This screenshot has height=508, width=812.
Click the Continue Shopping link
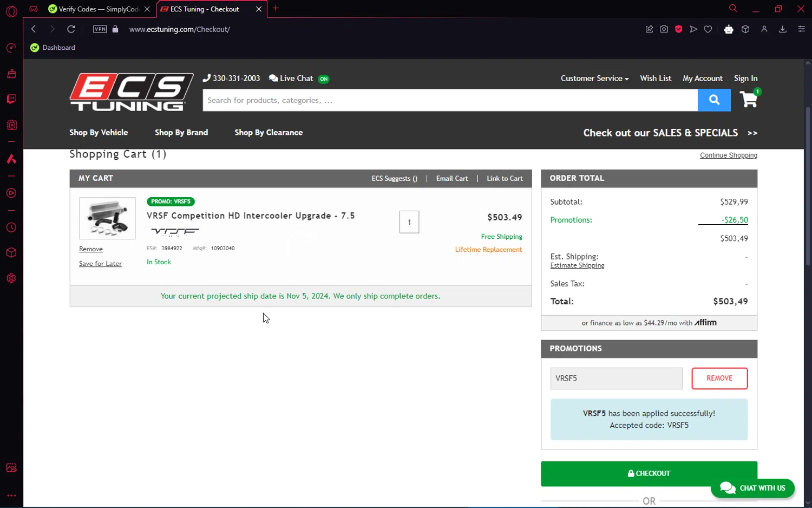coord(729,155)
